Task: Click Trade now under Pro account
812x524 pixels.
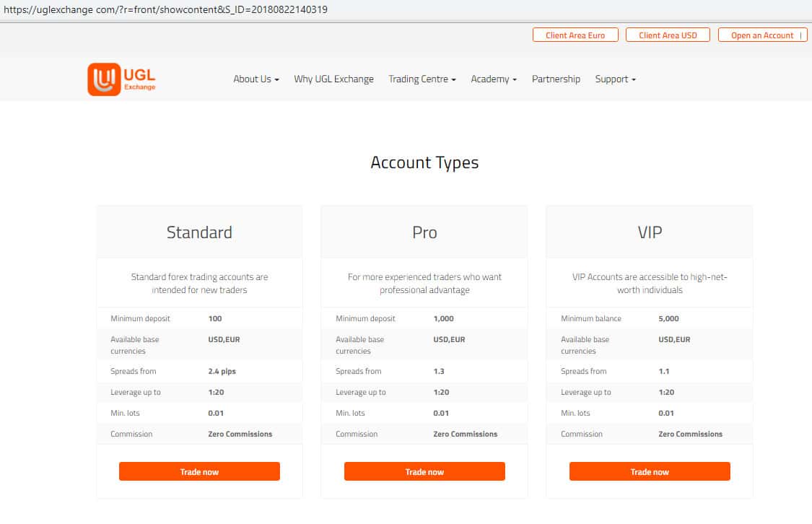Action: [x=424, y=472]
